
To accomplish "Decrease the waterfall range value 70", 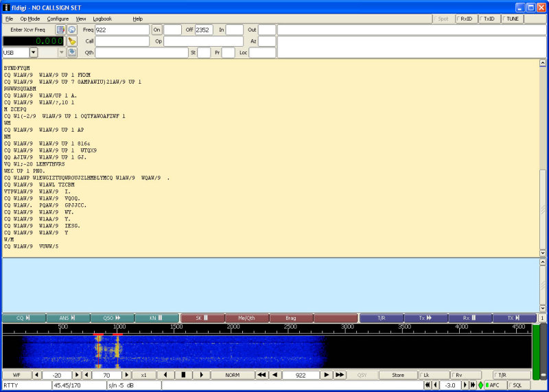I will (86, 376).
